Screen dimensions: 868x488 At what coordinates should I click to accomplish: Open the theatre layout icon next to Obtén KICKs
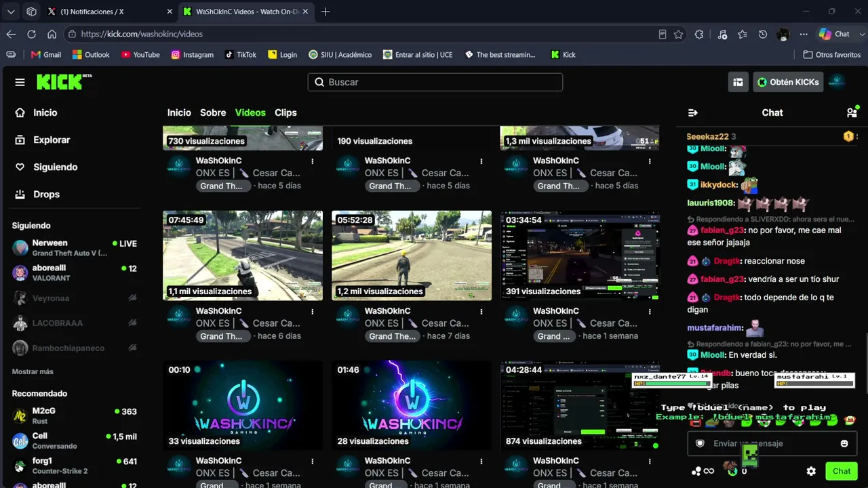click(x=738, y=82)
